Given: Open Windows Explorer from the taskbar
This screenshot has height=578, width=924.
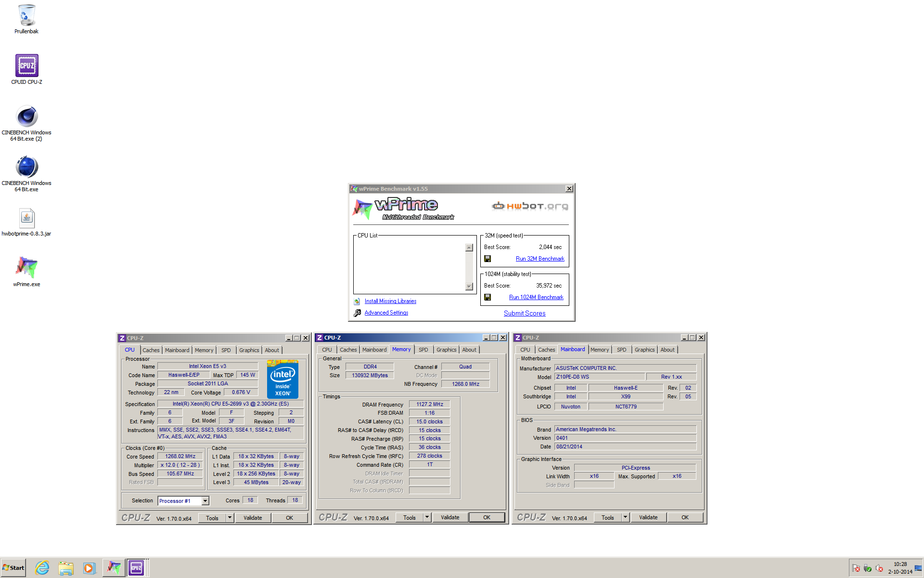Looking at the screenshot, I should [x=66, y=568].
